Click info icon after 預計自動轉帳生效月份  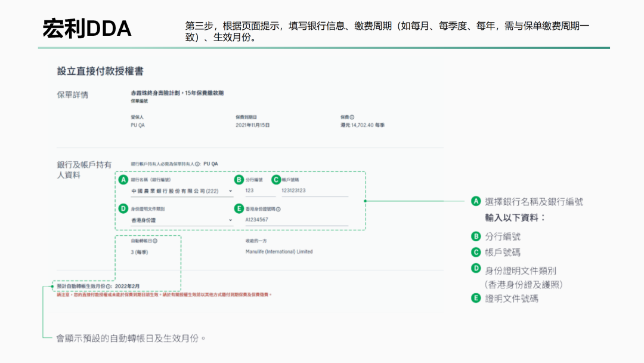click(108, 286)
